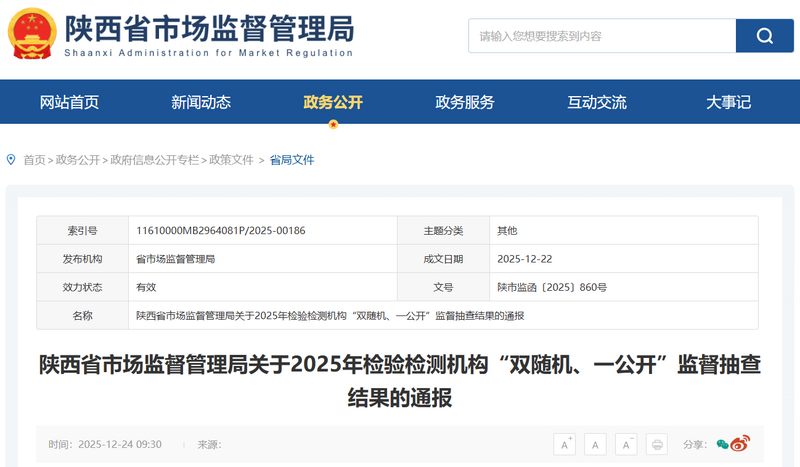
Task: Open the 大事记 menu item
Action: [x=728, y=102]
